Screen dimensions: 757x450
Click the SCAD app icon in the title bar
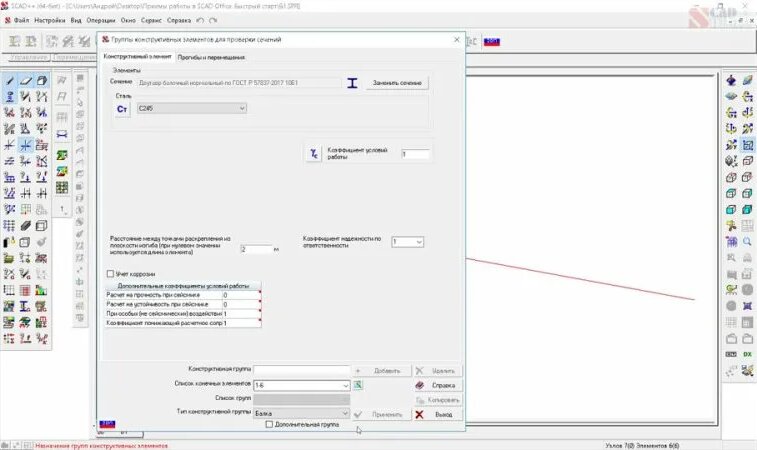4,6
